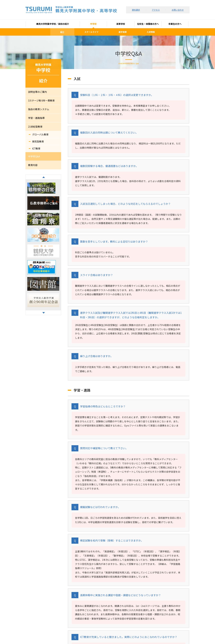Open 教育内容 sidebar item

click(43, 165)
